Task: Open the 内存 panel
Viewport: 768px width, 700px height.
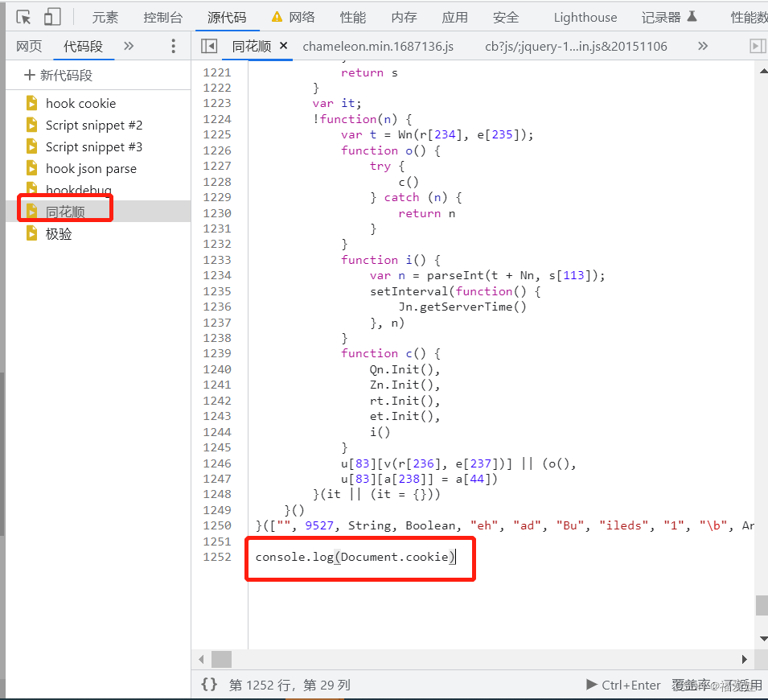Action: (404, 16)
